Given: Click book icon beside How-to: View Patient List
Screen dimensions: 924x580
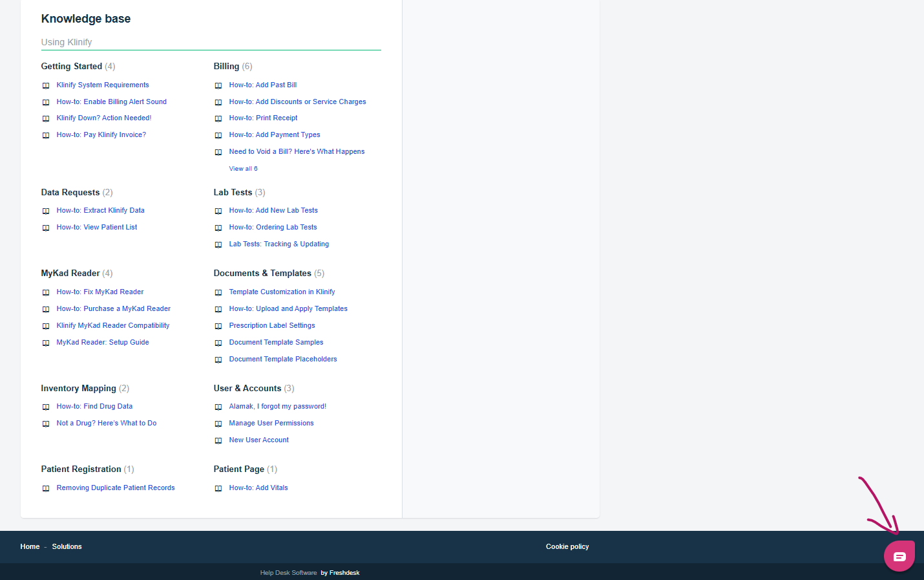Looking at the screenshot, I should click(46, 228).
